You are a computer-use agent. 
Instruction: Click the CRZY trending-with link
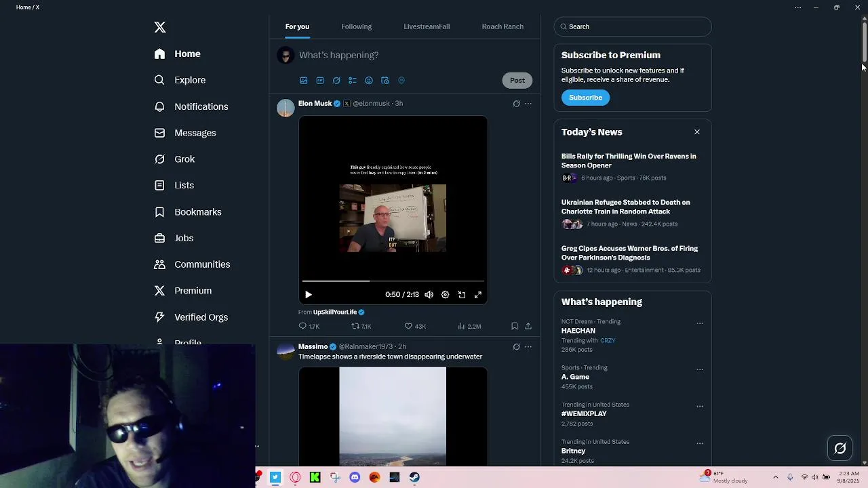coord(608,341)
